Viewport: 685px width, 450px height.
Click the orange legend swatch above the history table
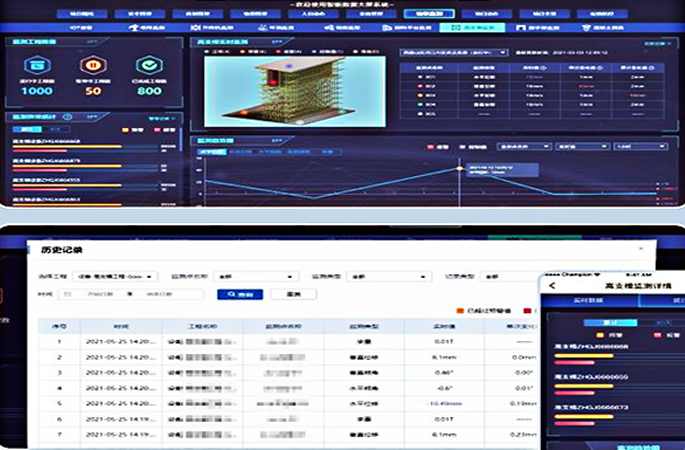[x=461, y=310]
